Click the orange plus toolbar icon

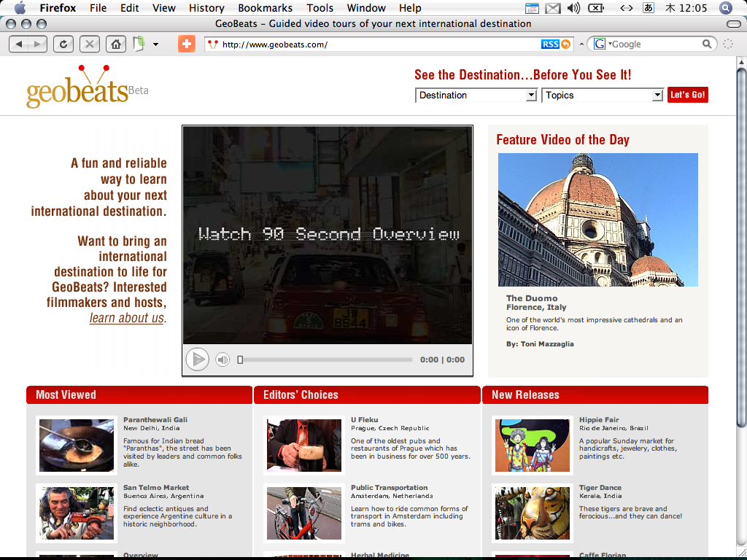coord(187,44)
